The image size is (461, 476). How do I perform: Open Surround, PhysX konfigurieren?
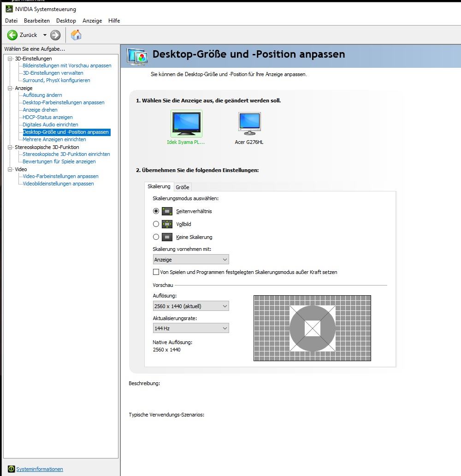pos(56,80)
